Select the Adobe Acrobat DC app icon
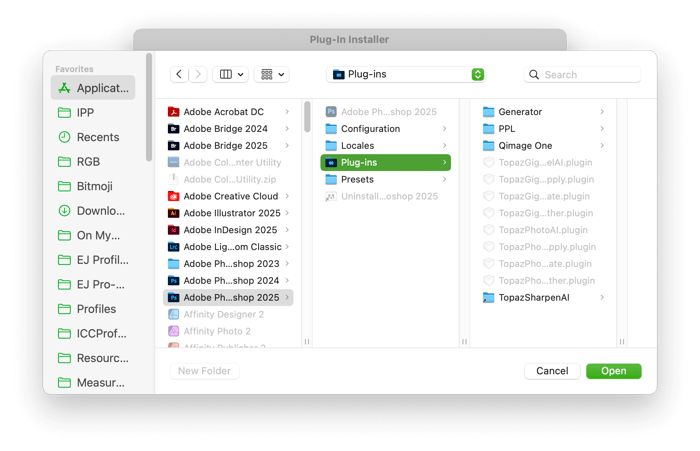Viewport: 700px width, 451px height. [x=173, y=112]
